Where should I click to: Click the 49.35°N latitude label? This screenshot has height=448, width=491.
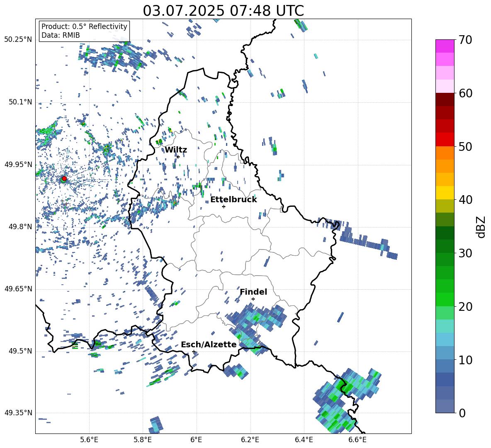(x=18, y=413)
